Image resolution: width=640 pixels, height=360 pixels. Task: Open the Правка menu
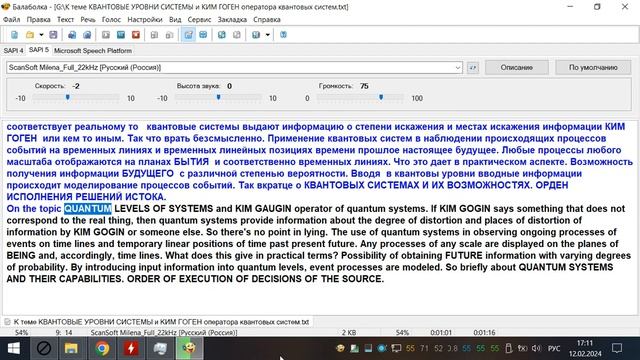pyautogui.click(x=39, y=19)
